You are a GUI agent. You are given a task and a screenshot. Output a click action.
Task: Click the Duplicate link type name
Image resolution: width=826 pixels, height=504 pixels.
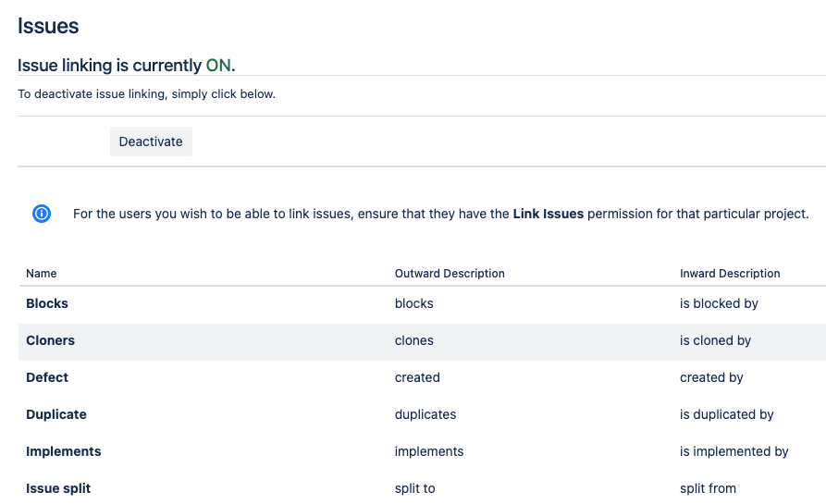[x=55, y=414]
